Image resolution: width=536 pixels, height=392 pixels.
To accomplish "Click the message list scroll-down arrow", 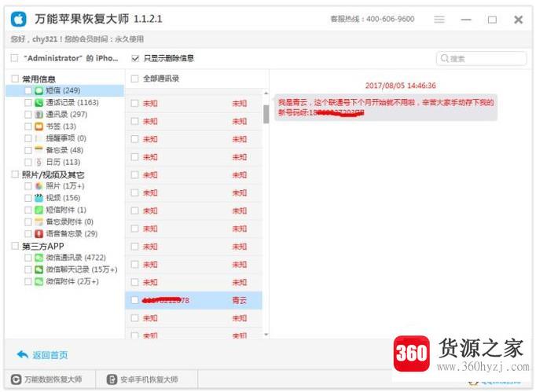I will [x=266, y=335].
